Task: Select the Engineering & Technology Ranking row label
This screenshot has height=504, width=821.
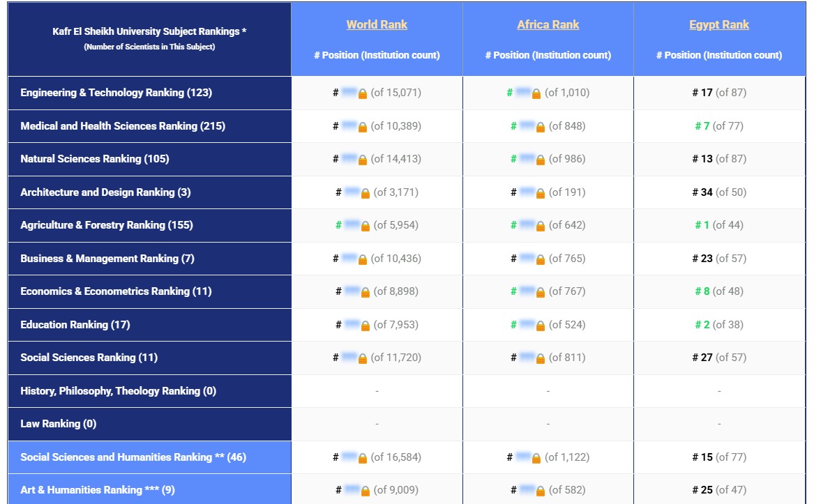Action: coord(116,93)
